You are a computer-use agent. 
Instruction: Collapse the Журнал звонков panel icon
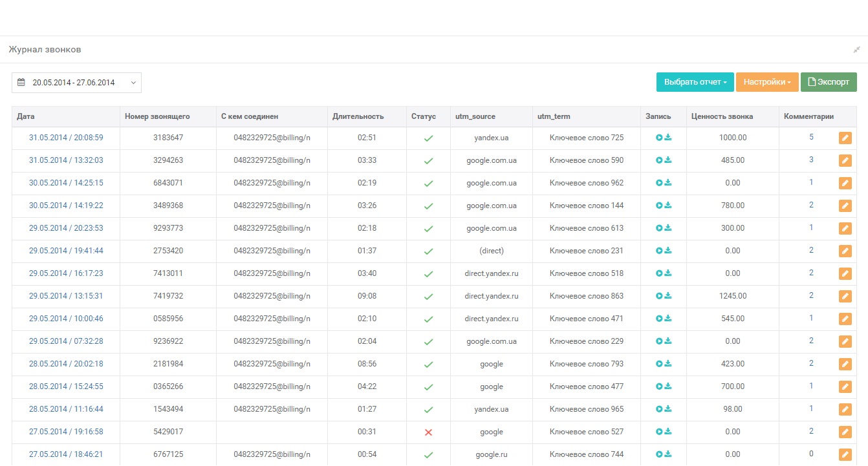coord(856,50)
